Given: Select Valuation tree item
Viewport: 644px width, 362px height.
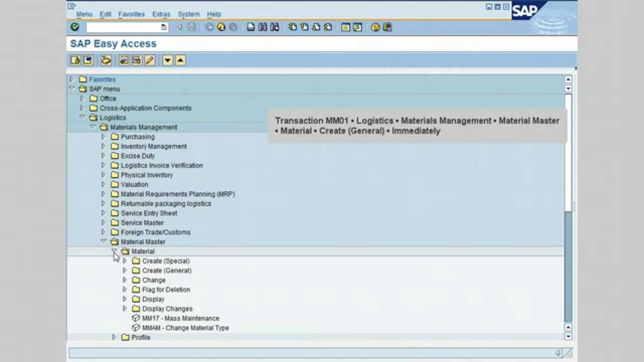Looking at the screenshot, I should click(134, 185).
